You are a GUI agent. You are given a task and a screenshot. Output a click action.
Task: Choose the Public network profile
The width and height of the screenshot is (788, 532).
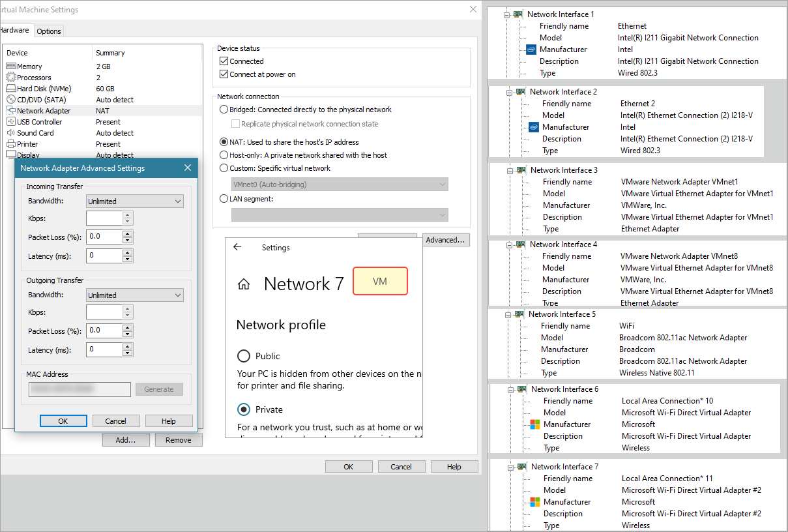(244, 356)
